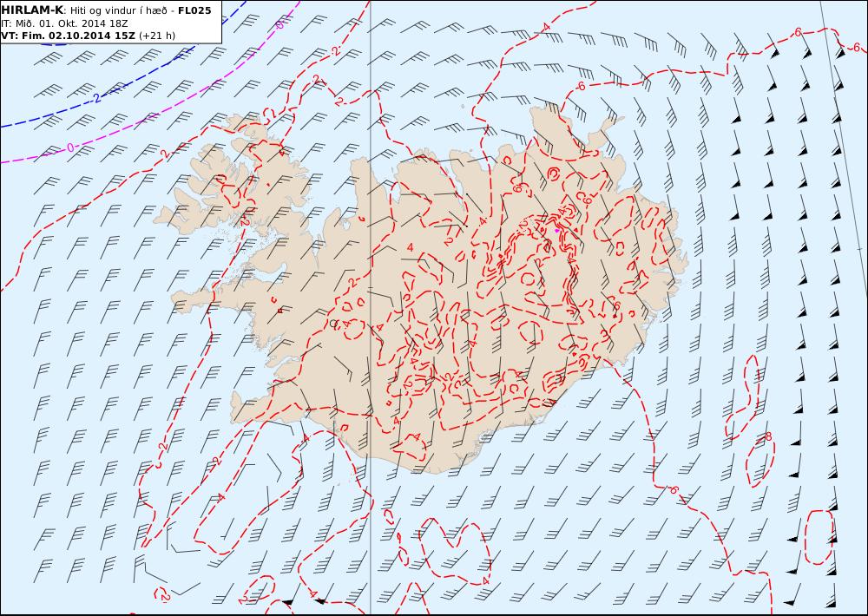868x616 pixels.
Task: Click the 'Hiti og vindur í hæð' subtitle
Action: pyautogui.click(x=120, y=10)
